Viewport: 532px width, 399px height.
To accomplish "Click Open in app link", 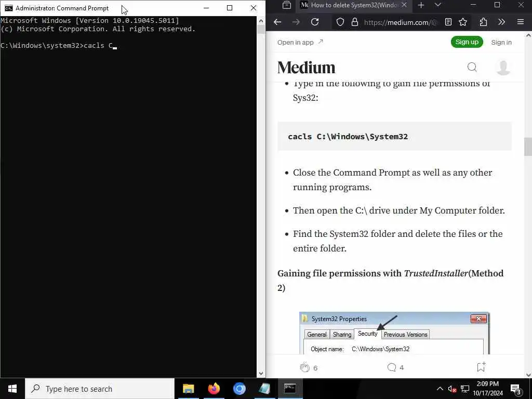I will (x=300, y=43).
